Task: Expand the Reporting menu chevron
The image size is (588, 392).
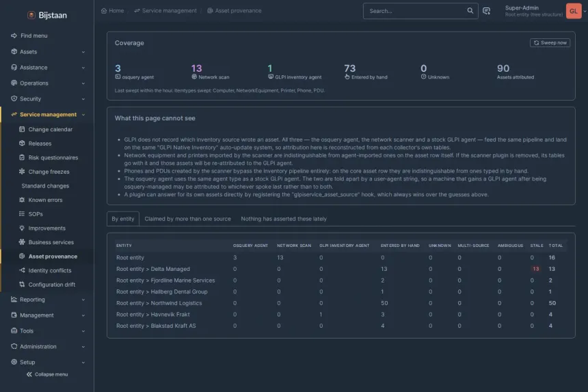Action: (x=83, y=300)
